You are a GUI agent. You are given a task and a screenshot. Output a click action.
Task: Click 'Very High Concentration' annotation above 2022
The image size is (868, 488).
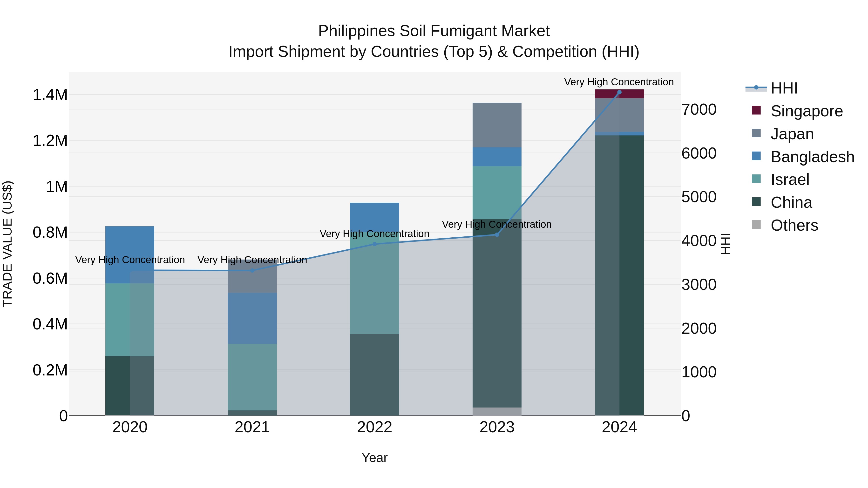[x=374, y=234]
